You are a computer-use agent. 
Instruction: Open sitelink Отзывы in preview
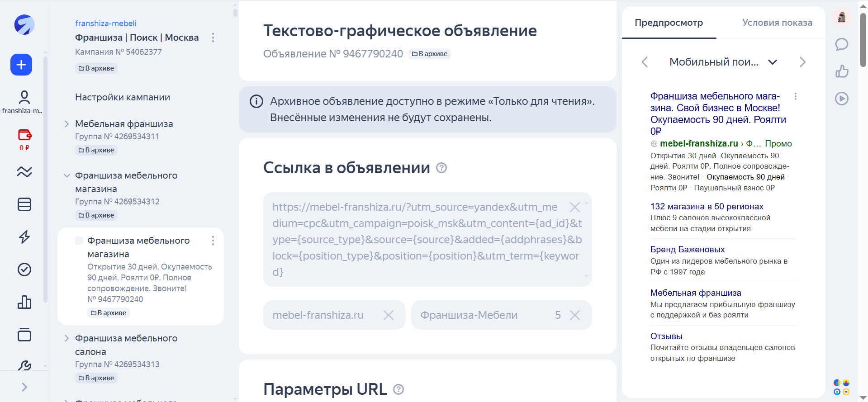click(666, 336)
